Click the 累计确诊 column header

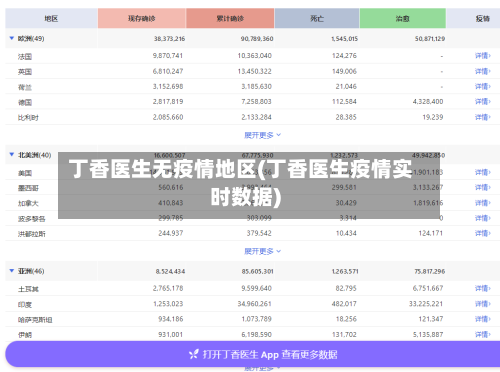[x=230, y=18]
